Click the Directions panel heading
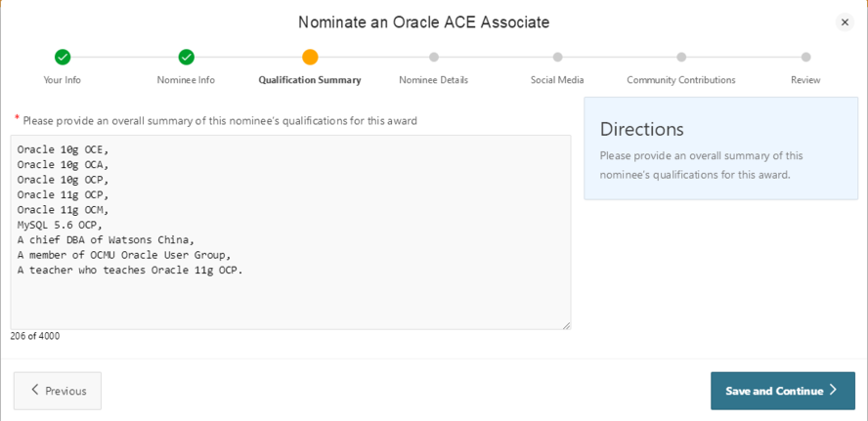The image size is (868, 421). 641,129
